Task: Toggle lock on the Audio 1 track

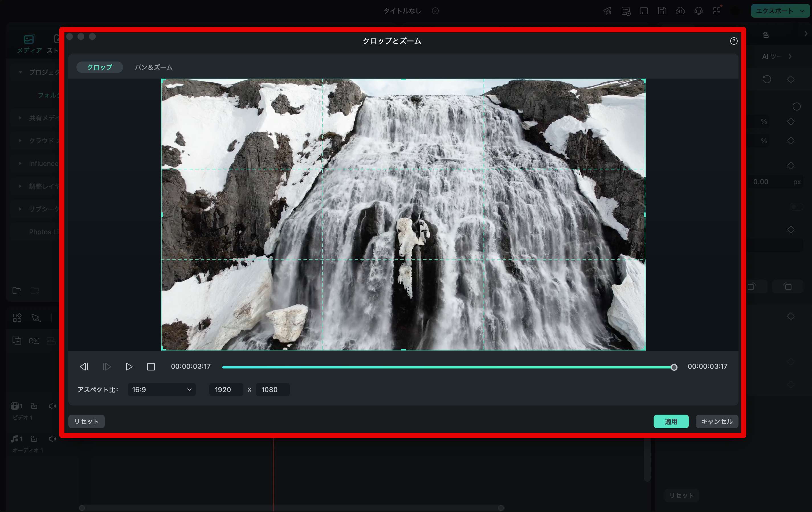Action: point(34,439)
